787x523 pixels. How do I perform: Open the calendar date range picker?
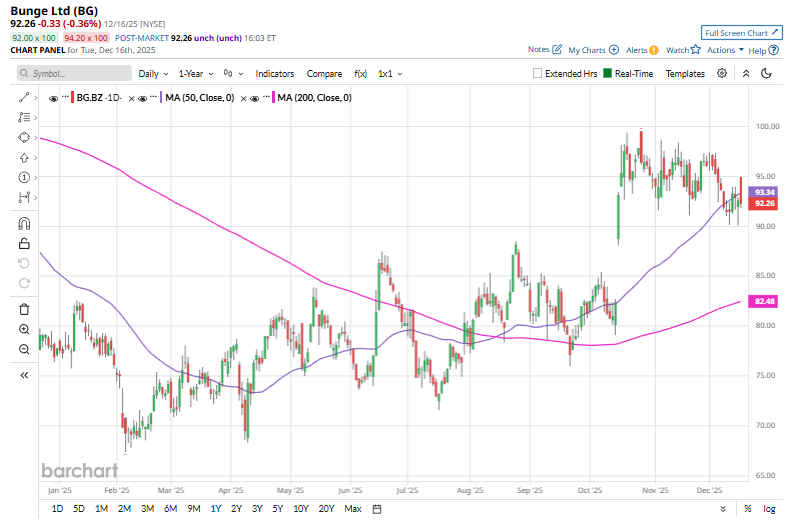[x=377, y=509]
